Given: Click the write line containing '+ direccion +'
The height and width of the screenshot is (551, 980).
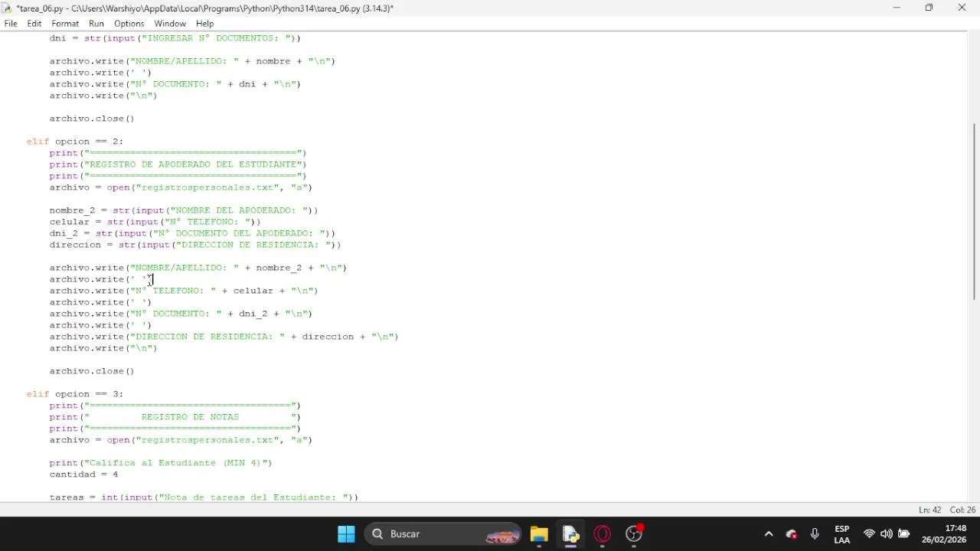Looking at the screenshot, I should 224,337.
